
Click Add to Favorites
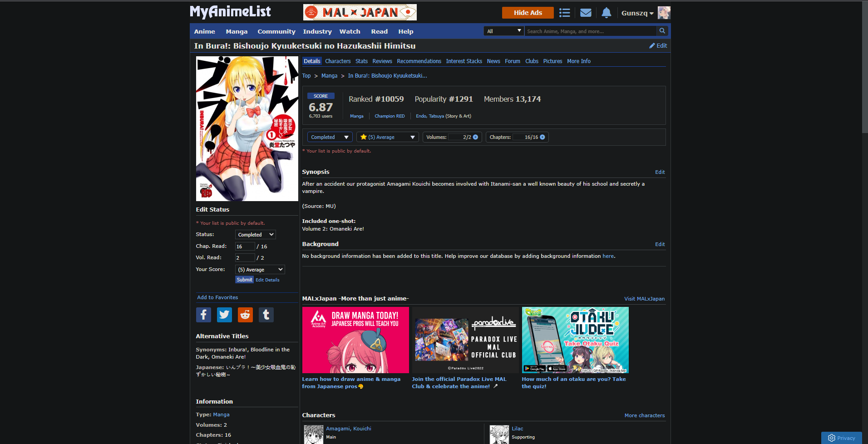pyautogui.click(x=217, y=297)
